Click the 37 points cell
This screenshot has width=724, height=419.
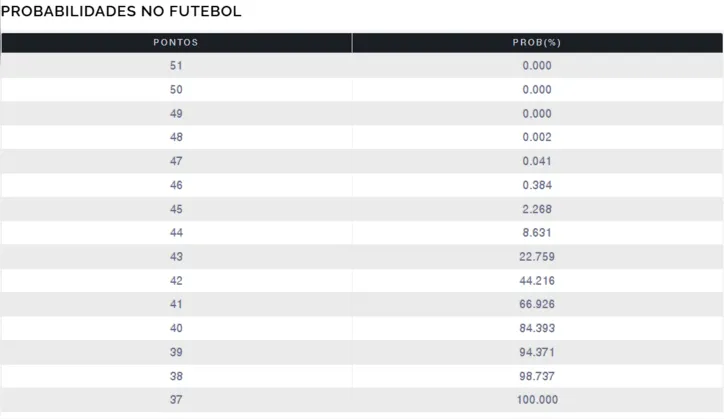(x=176, y=400)
